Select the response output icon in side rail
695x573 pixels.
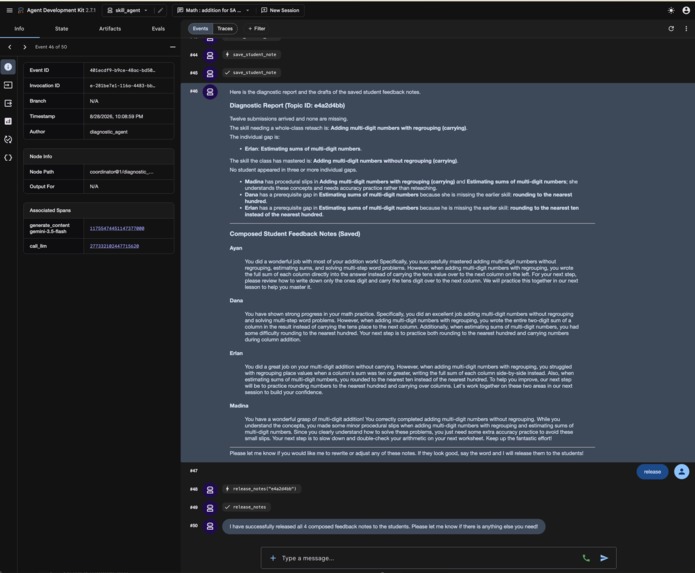coord(8,103)
